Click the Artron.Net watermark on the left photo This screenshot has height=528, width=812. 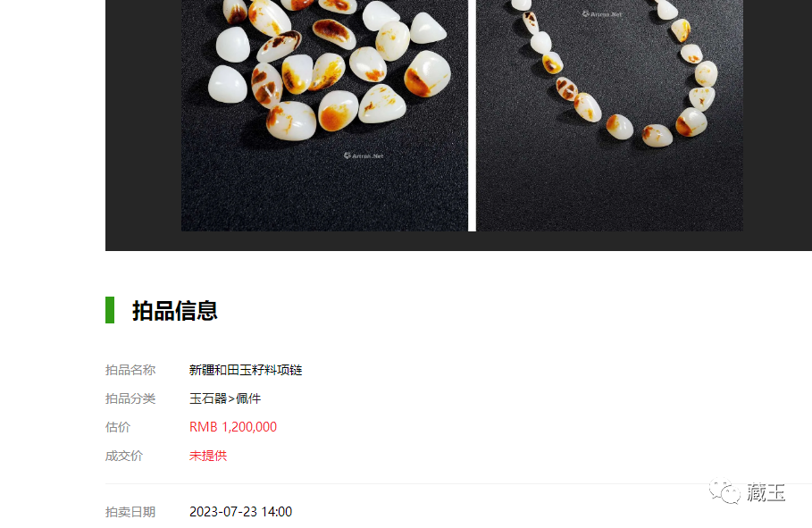coord(363,155)
